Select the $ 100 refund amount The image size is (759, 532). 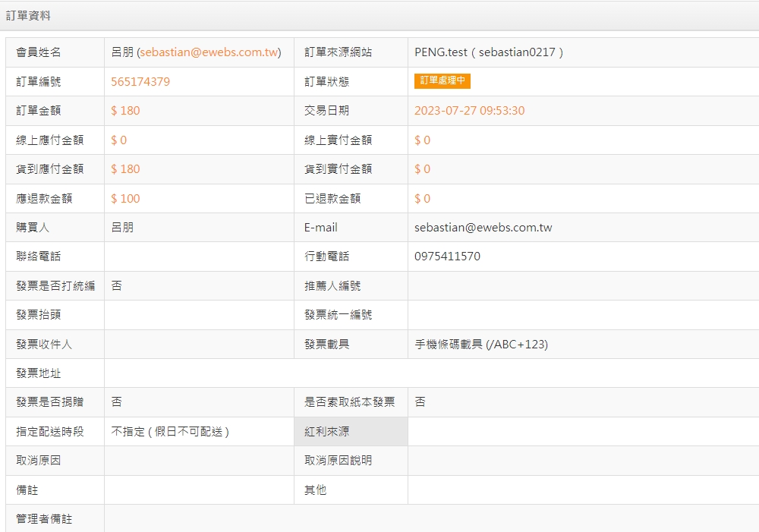[125, 199]
